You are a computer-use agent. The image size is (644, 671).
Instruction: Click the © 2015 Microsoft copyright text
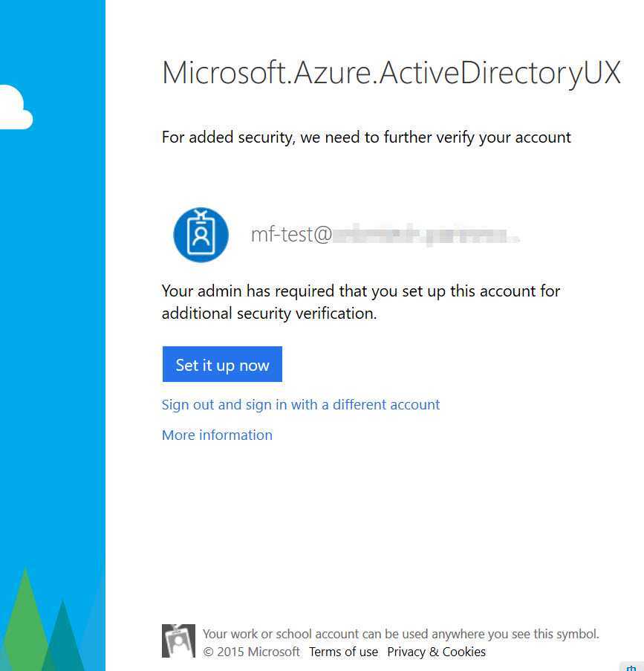251,652
